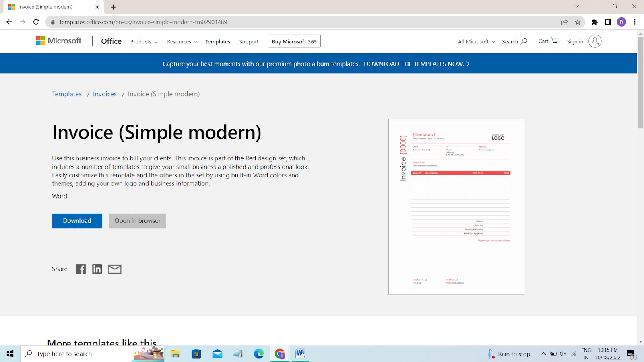The height and width of the screenshot is (362, 644).
Task: Click the ENG IN language indicator
Action: pyautogui.click(x=586, y=354)
